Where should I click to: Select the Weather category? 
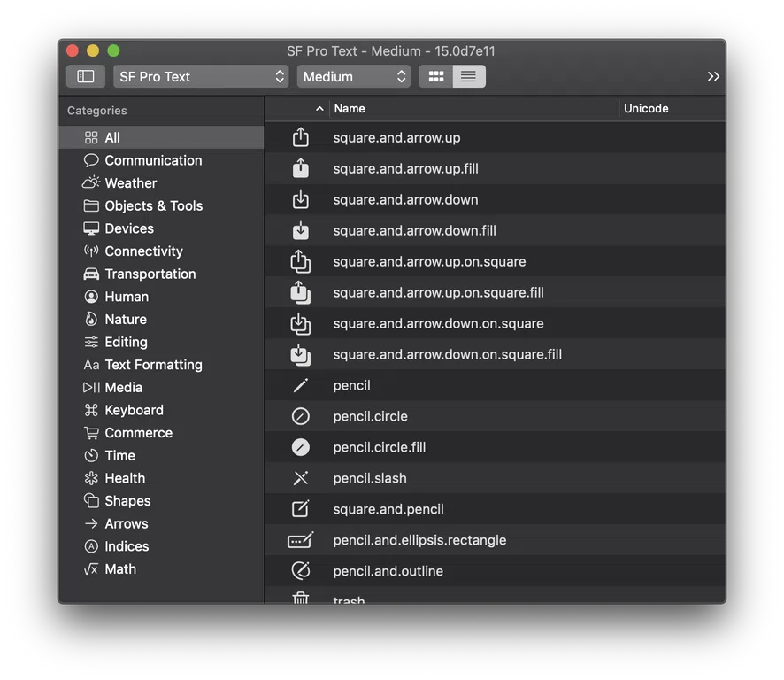pos(162,183)
